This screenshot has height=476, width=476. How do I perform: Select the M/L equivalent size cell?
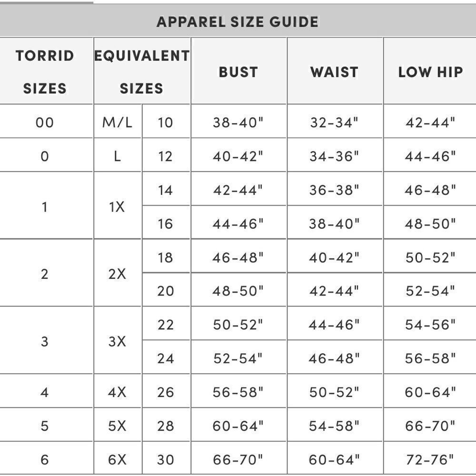click(117, 123)
